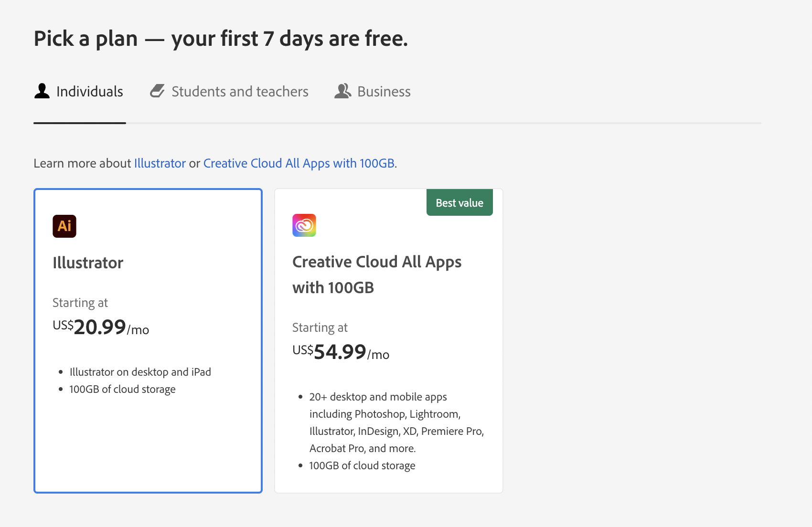812x527 pixels.
Task: Click the "Pick a plan" page heading
Action: tap(221, 39)
